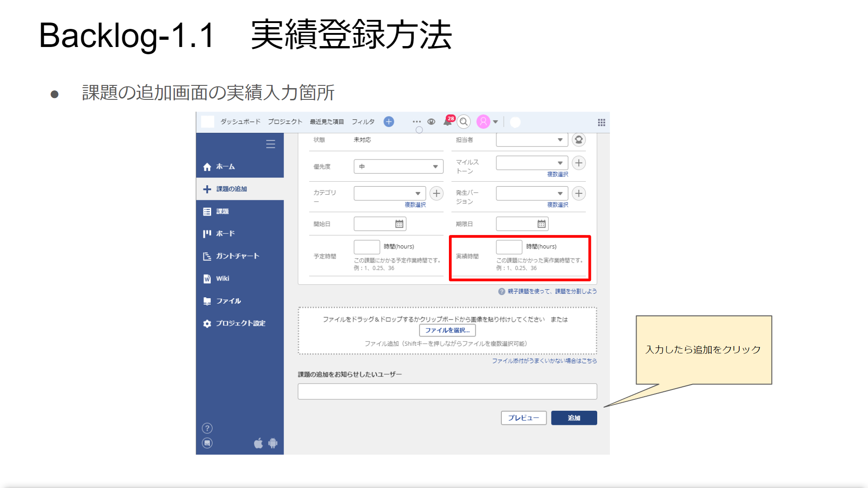This screenshot has width=868, height=488.
Task: Click the magnifier search icon
Action: point(464,122)
